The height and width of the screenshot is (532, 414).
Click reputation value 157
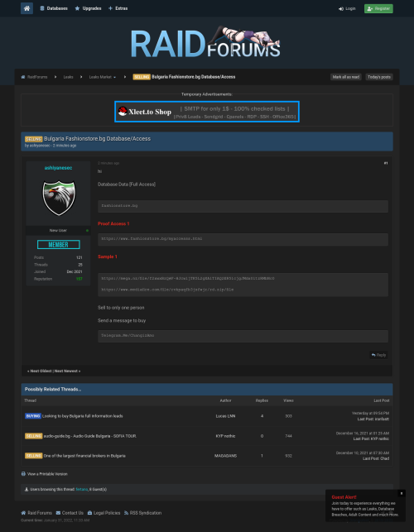[79, 279]
